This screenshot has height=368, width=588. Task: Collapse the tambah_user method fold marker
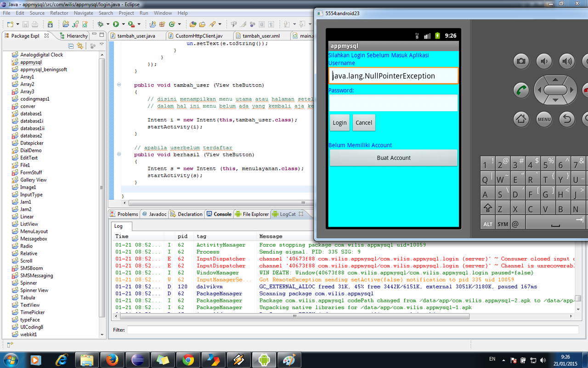coord(119,85)
